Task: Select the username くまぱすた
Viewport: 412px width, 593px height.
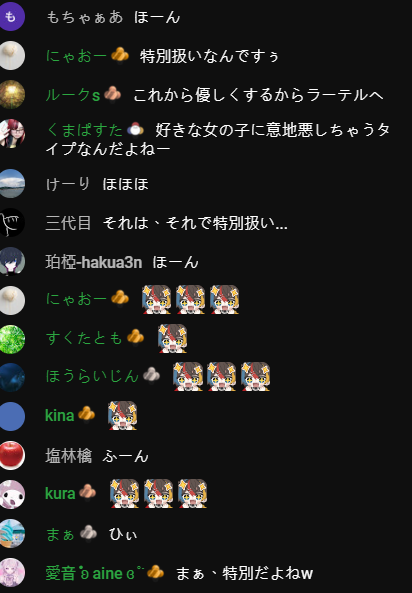Action: (84, 130)
